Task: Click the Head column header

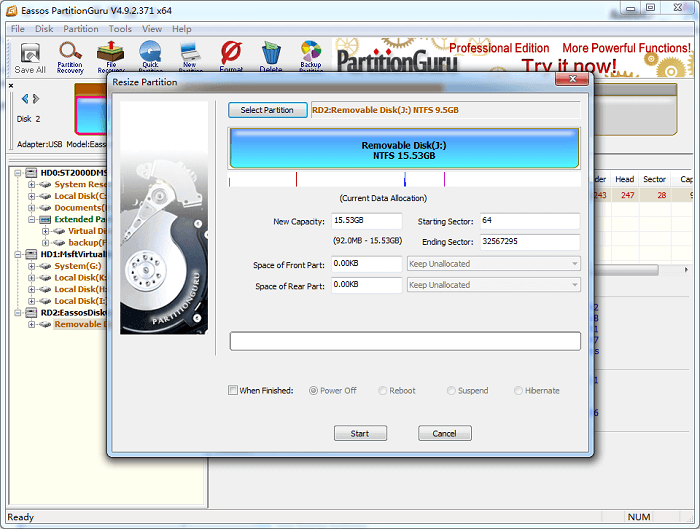Action: (625, 179)
